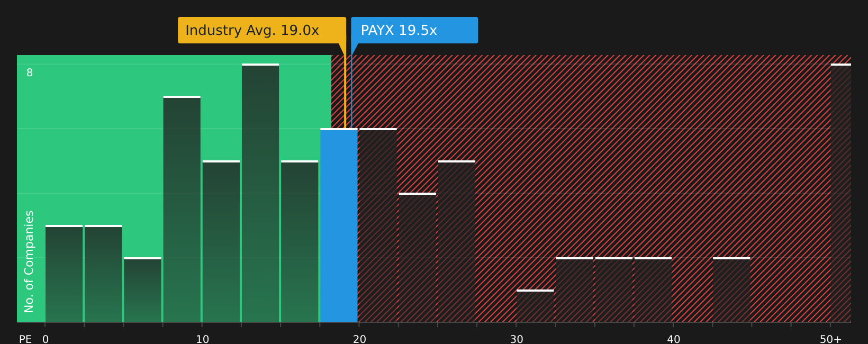Click the x-axis label 40

point(674,339)
